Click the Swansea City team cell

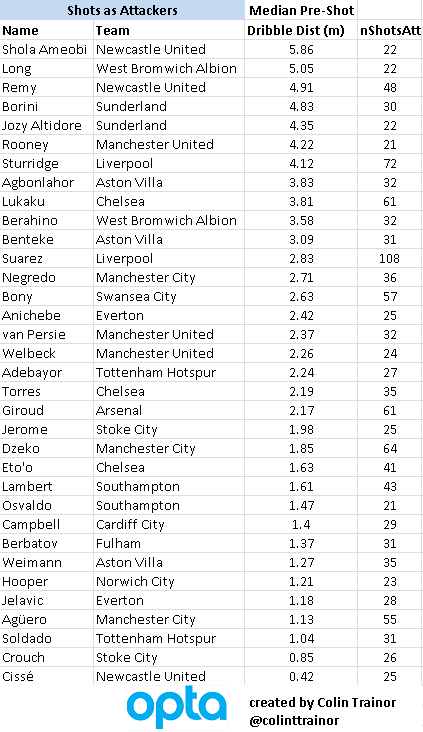[x=169, y=296]
